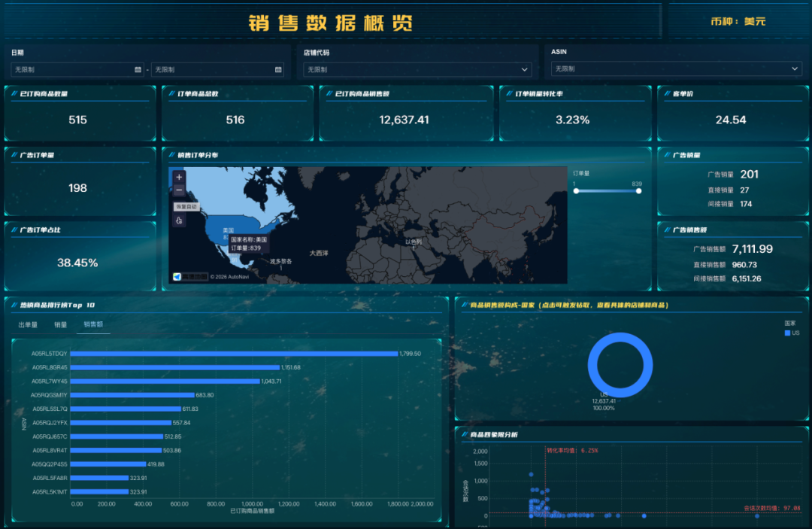Click the A05RL5TDQY top bar in chart

pyautogui.click(x=235, y=354)
